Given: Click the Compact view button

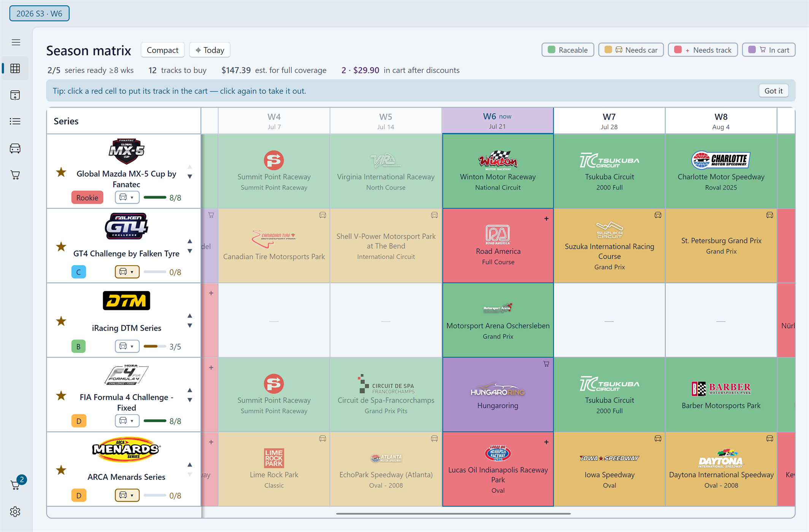Looking at the screenshot, I should [x=162, y=50].
